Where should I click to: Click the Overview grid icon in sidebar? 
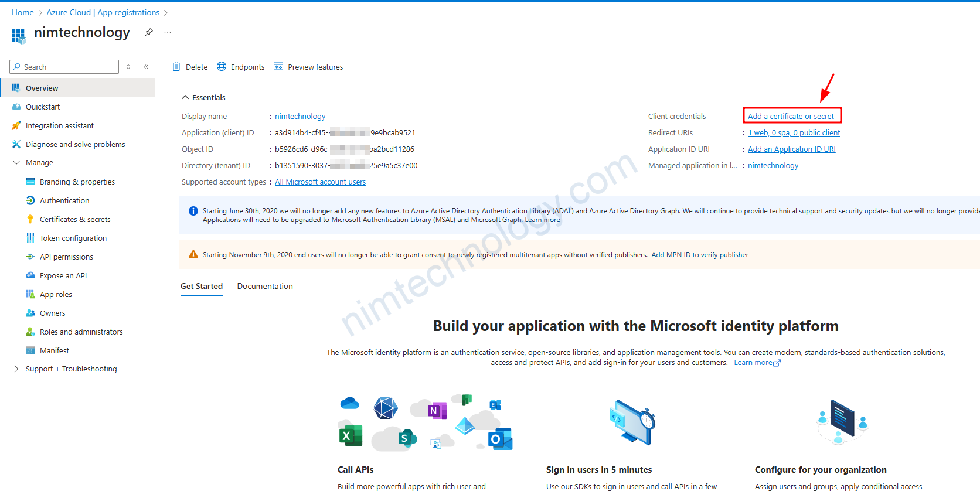16,88
